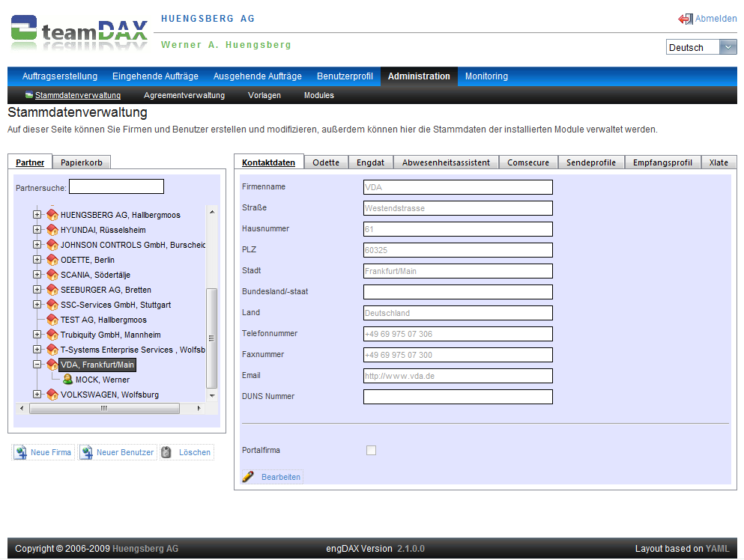Click the JOHNSON CONTROLS company house icon

click(52, 245)
